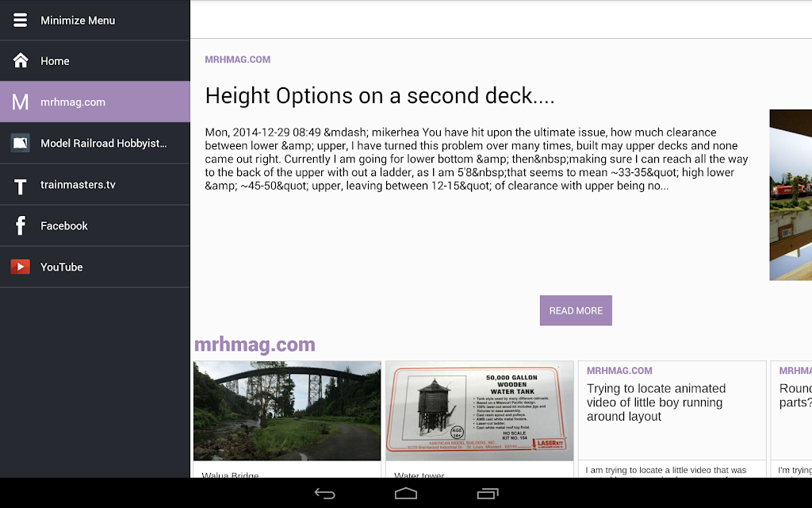Open the Height Options on a second deck headline
The image size is (812, 508).
pos(380,96)
